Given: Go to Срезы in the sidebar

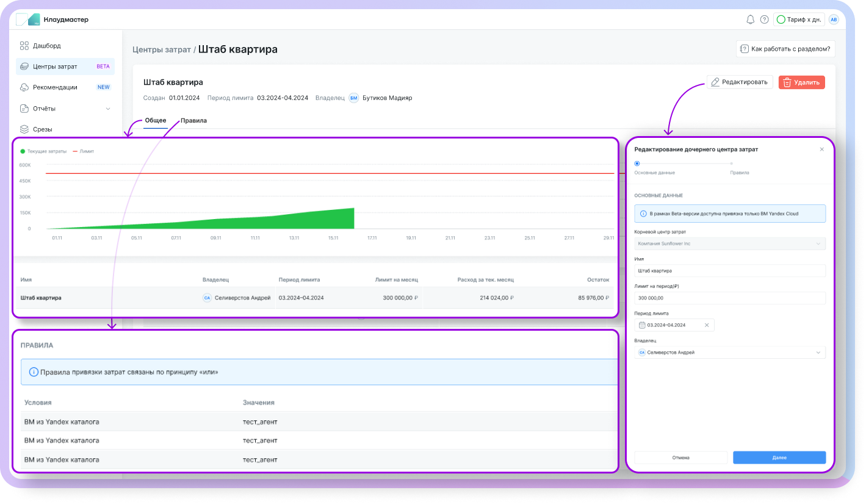Looking at the screenshot, I should pyautogui.click(x=42, y=129).
